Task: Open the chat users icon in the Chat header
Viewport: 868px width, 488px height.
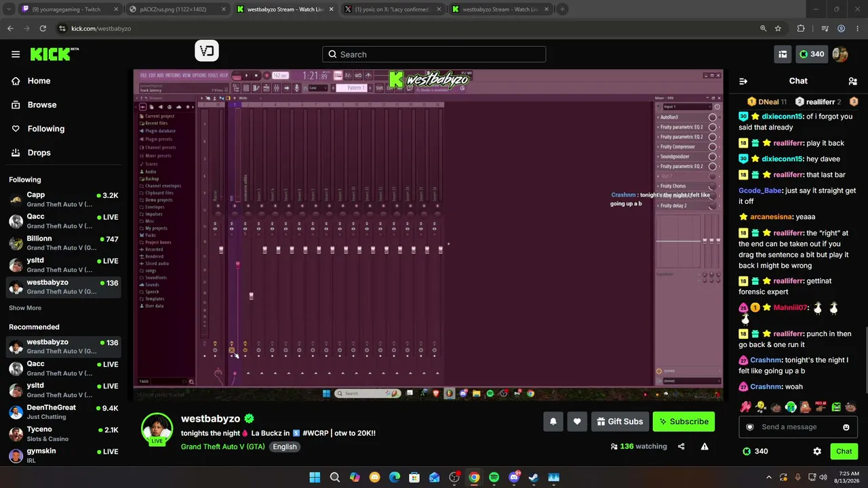Action: 852,81
